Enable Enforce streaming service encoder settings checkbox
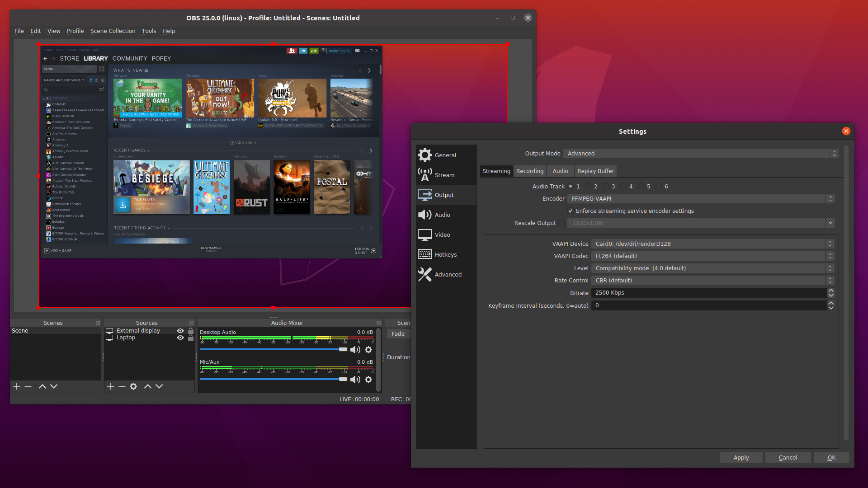Image resolution: width=868 pixels, height=488 pixels. click(571, 210)
